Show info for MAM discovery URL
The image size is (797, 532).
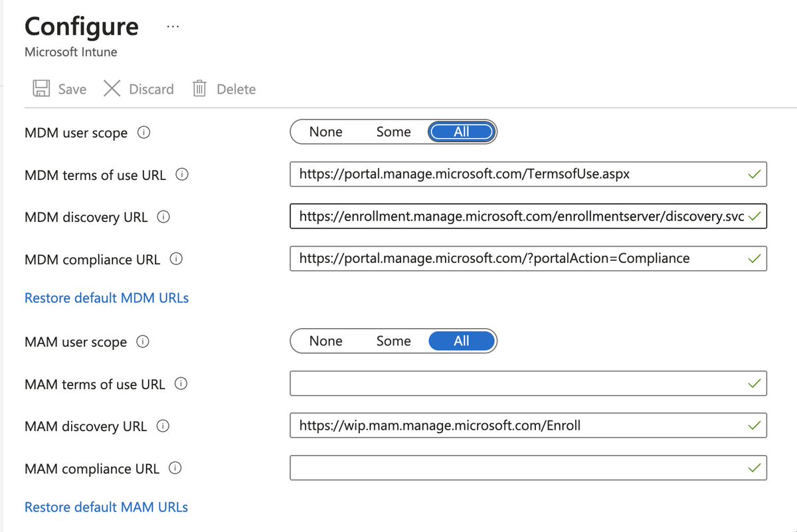163,426
